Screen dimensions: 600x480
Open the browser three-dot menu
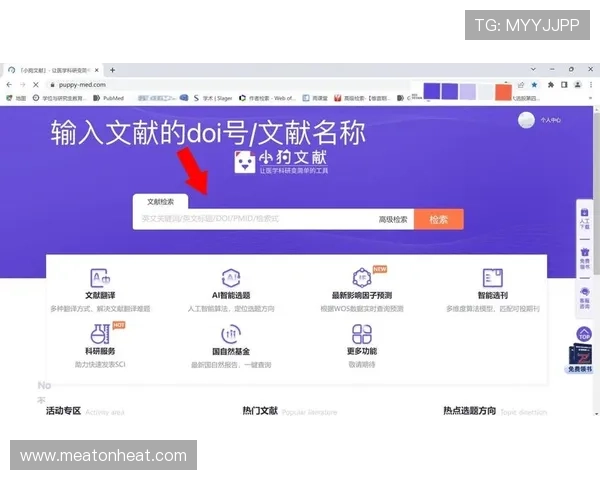point(591,85)
